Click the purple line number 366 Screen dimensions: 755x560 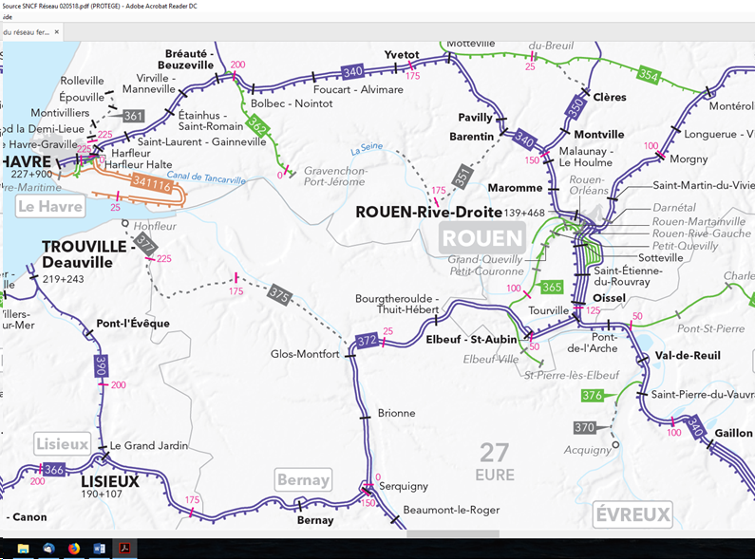pos(54,470)
